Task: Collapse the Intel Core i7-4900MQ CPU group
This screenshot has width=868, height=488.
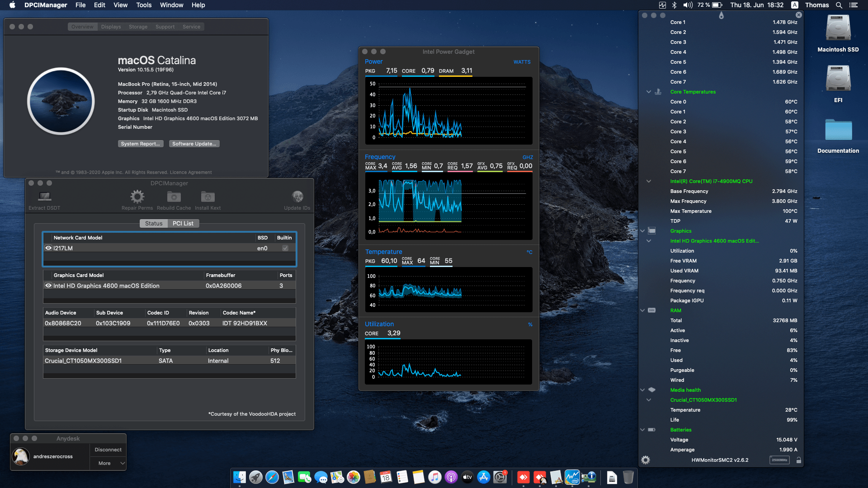Action: pyautogui.click(x=649, y=181)
